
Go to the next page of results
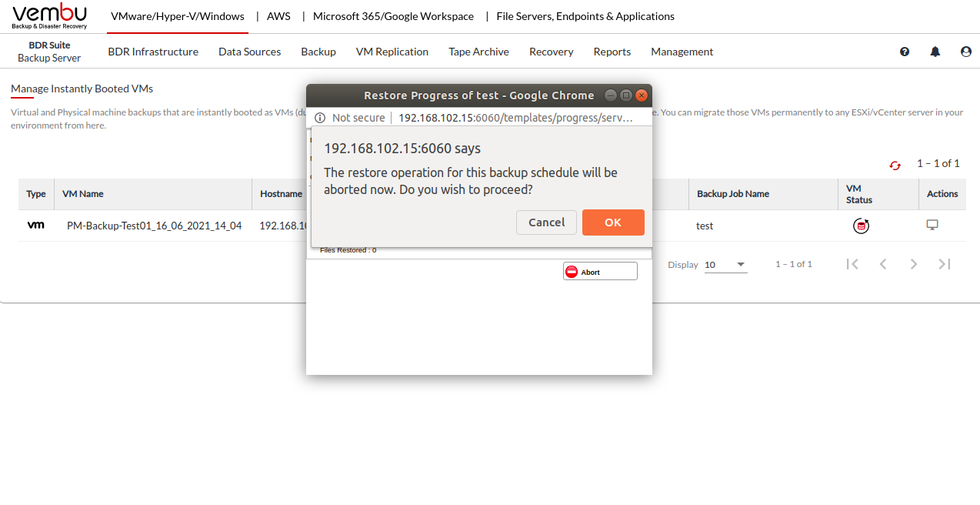point(914,264)
